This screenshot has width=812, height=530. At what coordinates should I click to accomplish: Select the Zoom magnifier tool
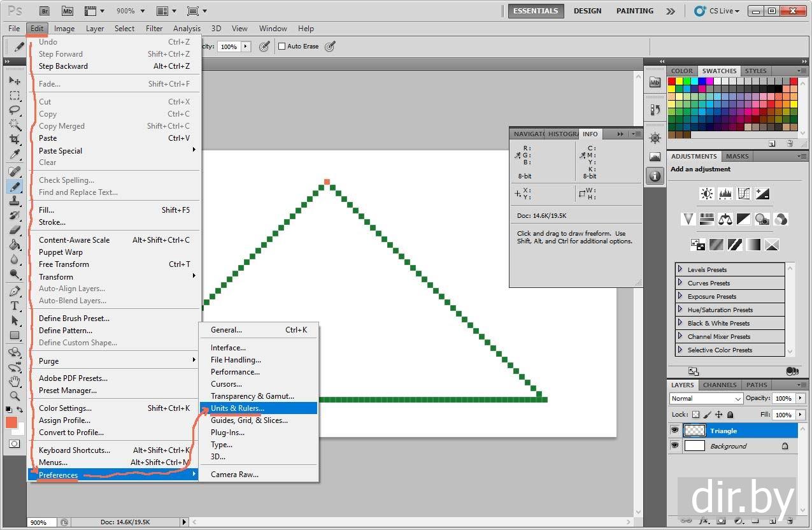(x=15, y=396)
